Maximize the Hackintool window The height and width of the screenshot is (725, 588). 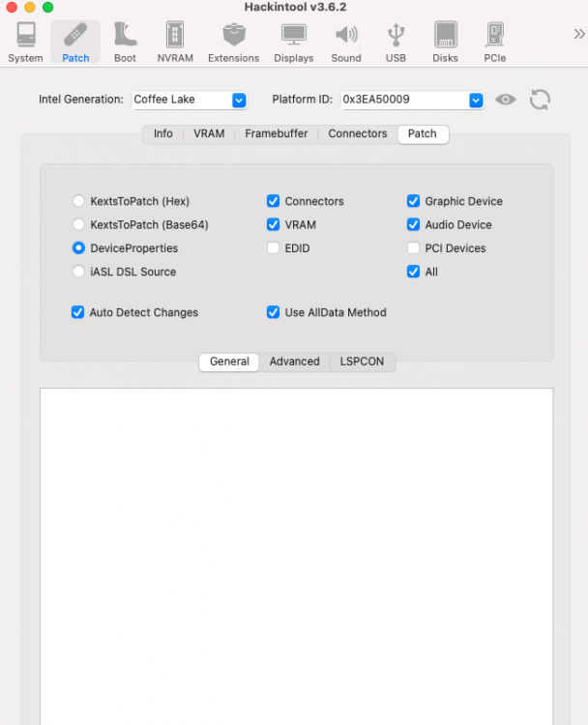[47, 7]
